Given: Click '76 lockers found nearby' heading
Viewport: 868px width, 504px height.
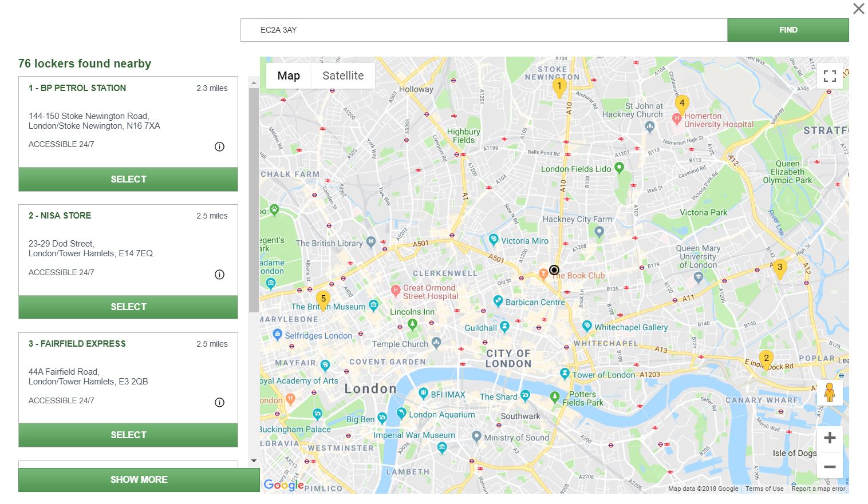Looking at the screenshot, I should click(85, 64).
